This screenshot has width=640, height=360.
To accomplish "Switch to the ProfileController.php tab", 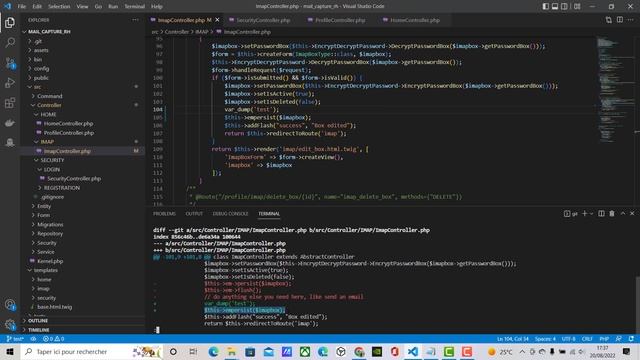I will [x=337, y=20].
